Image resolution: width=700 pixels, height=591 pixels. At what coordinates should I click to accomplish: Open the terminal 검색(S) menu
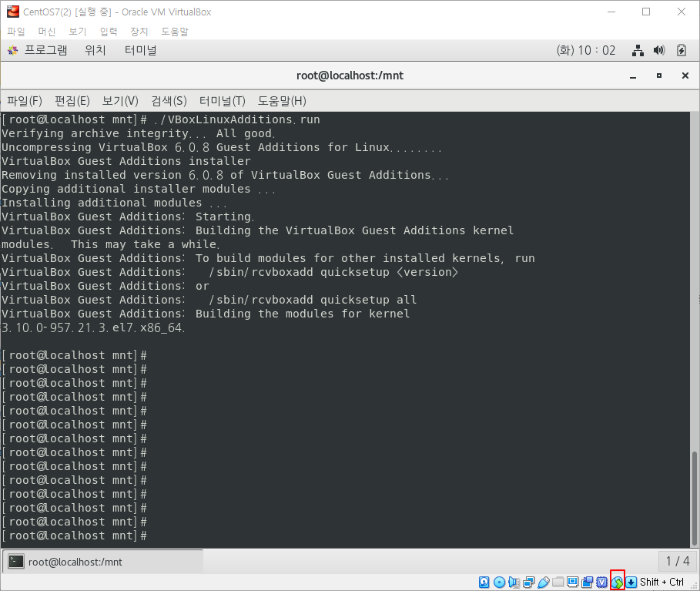(x=169, y=101)
